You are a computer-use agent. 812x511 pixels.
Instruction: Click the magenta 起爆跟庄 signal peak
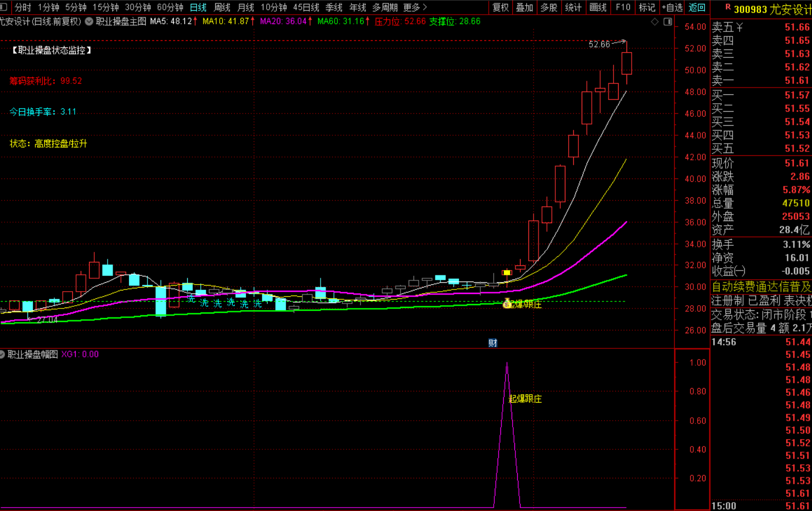[507, 364]
